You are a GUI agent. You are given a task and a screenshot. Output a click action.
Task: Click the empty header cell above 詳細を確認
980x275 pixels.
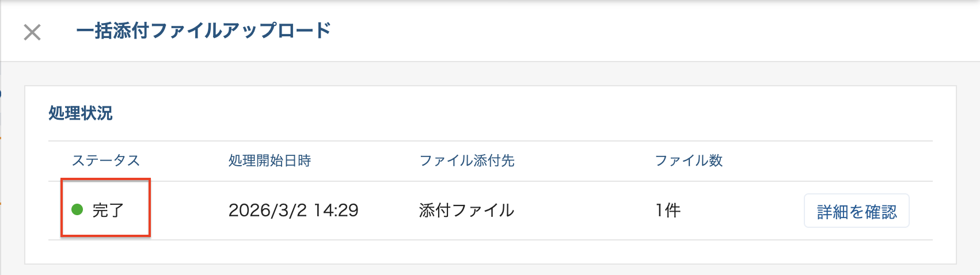pos(856,161)
